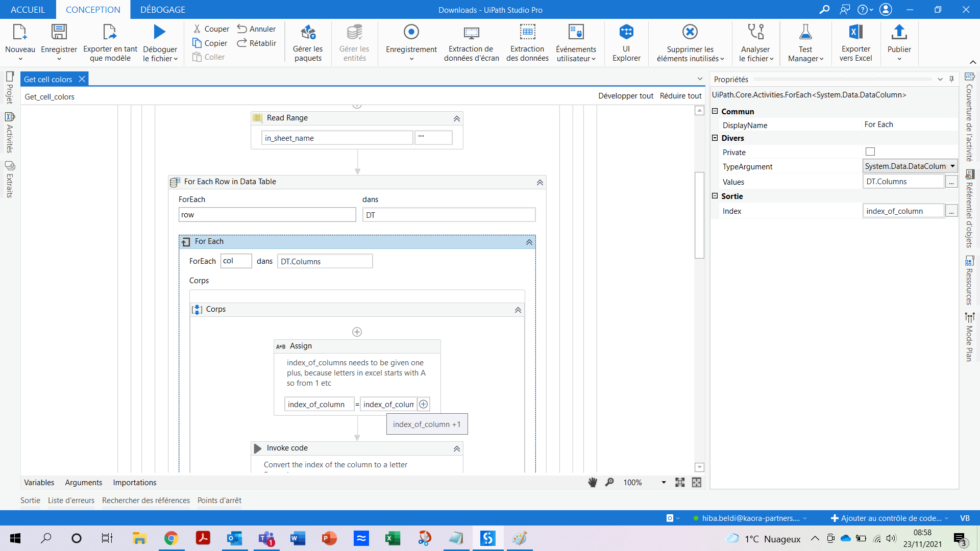Add activity plus above Assign

tap(357, 332)
